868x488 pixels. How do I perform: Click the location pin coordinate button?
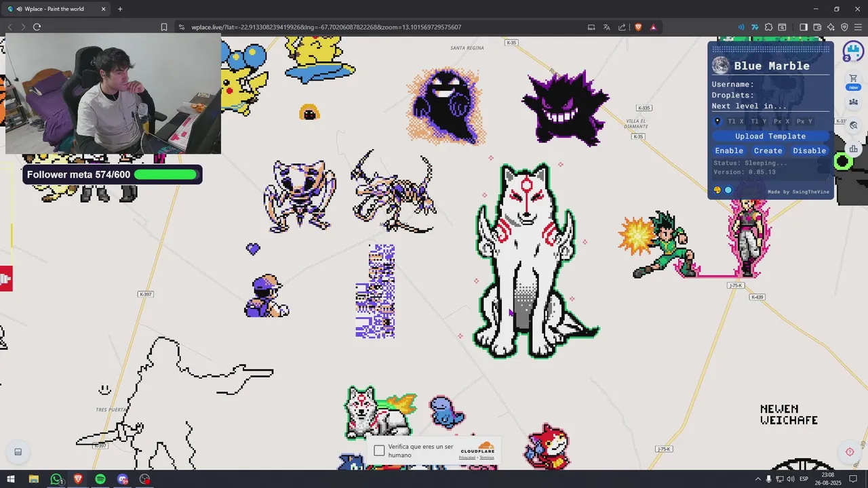coord(717,121)
